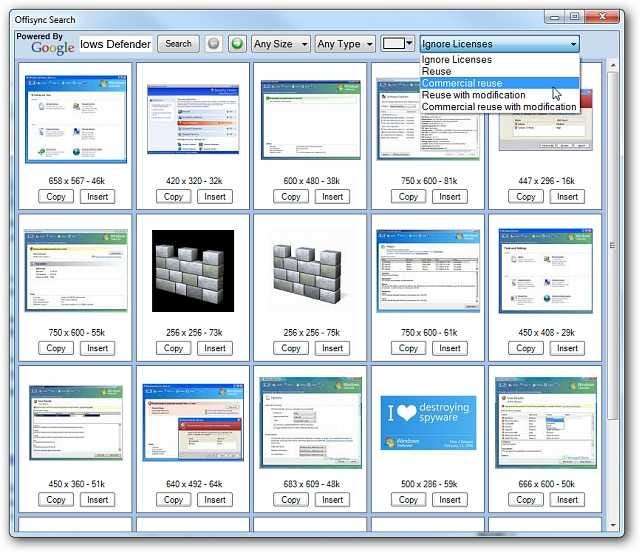Screen dimensions: 640x552
Task: Click the scrollbar up arrow
Action: (x=613, y=65)
